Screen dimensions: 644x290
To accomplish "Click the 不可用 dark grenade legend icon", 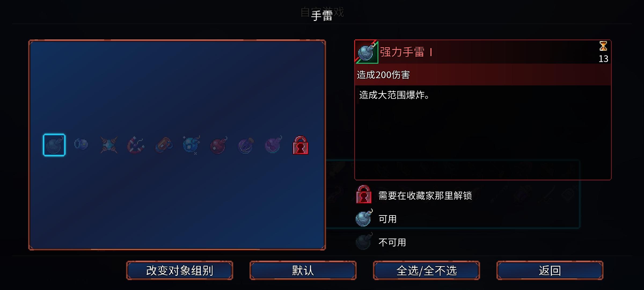I will [x=364, y=241].
